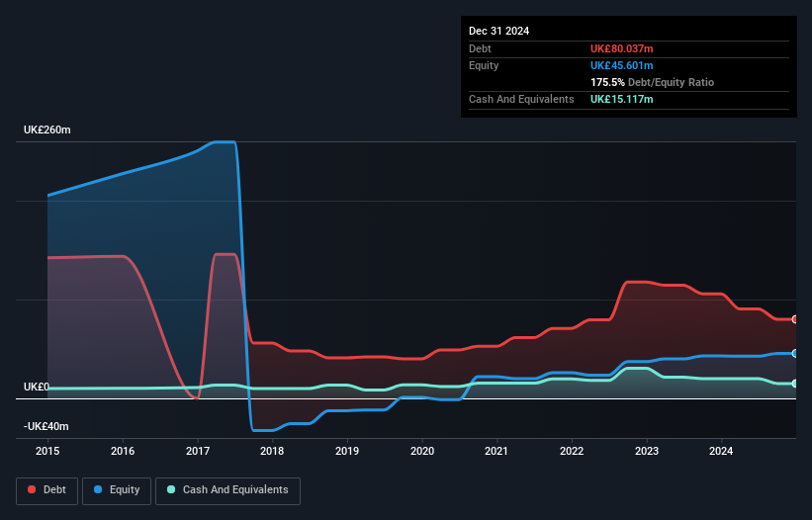This screenshot has height=520, width=812.
Task: Click the Debt label in tooltip
Action: click(480, 48)
